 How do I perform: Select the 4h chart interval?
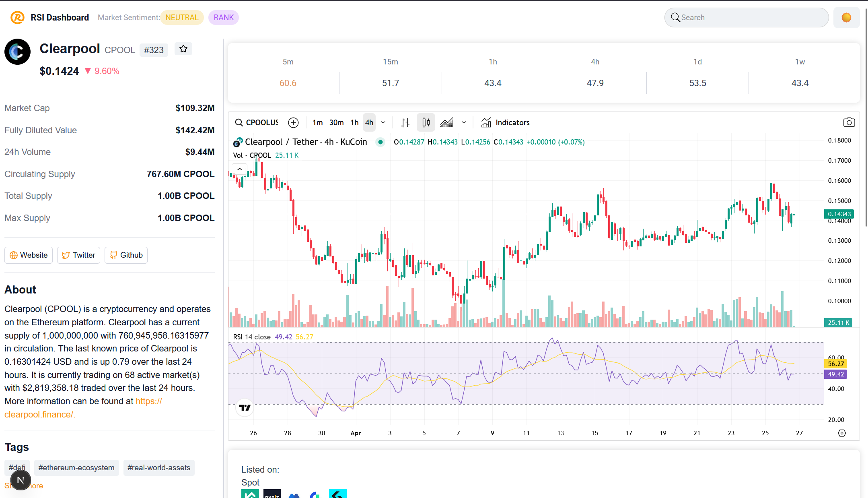click(x=369, y=122)
